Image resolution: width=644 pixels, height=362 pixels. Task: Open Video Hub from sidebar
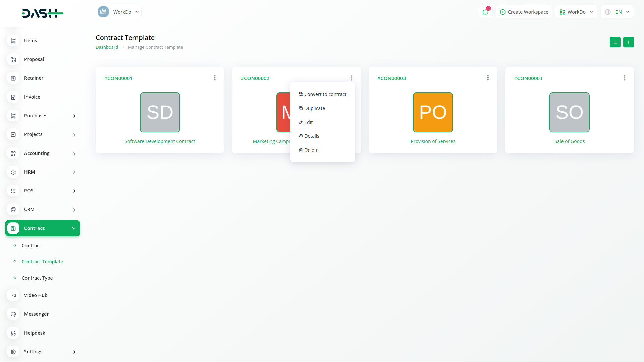(36, 295)
